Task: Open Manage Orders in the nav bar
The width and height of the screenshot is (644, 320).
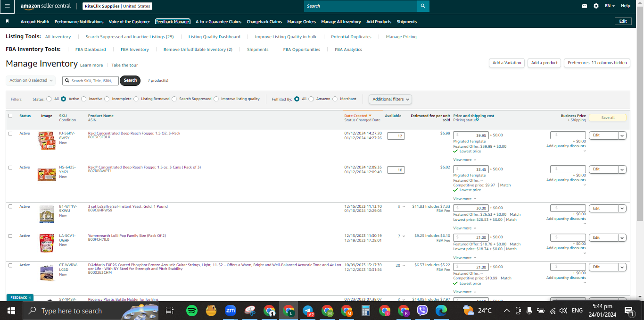Action: coord(301,22)
